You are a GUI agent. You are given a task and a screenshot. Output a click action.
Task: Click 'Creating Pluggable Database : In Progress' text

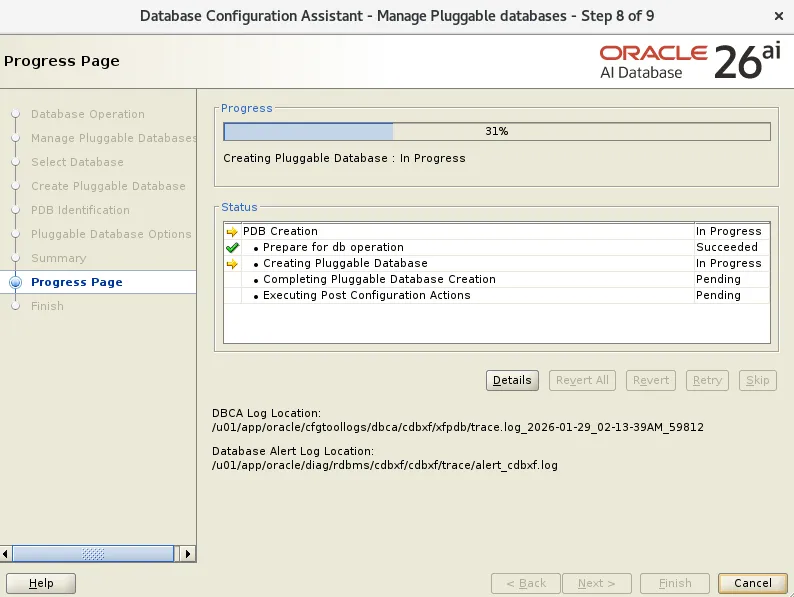click(x=344, y=158)
